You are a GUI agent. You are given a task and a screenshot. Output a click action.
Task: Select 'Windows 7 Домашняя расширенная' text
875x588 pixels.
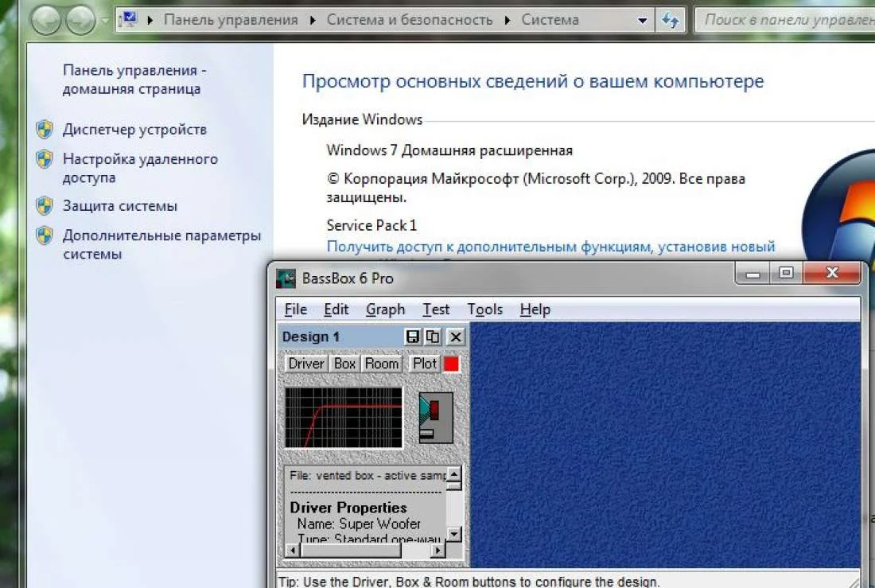pos(449,150)
